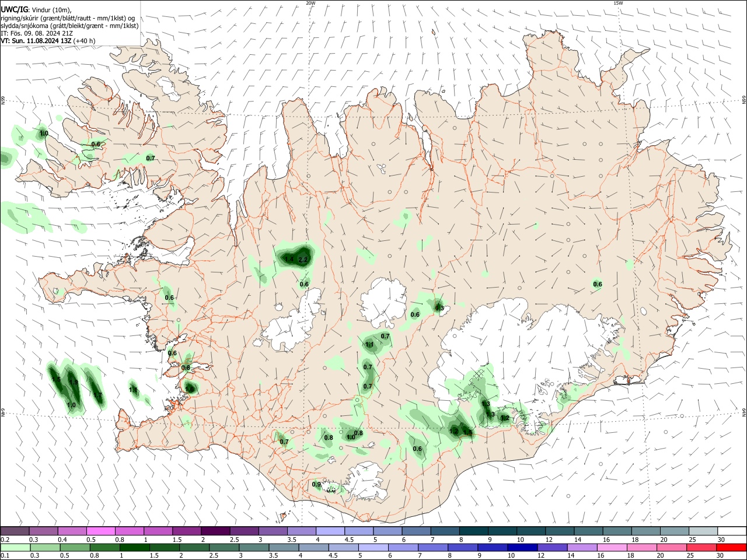Click the 'UWC/IG: Vindur (10m),' title line
Screen dimensions: 747x560
(36, 10)
